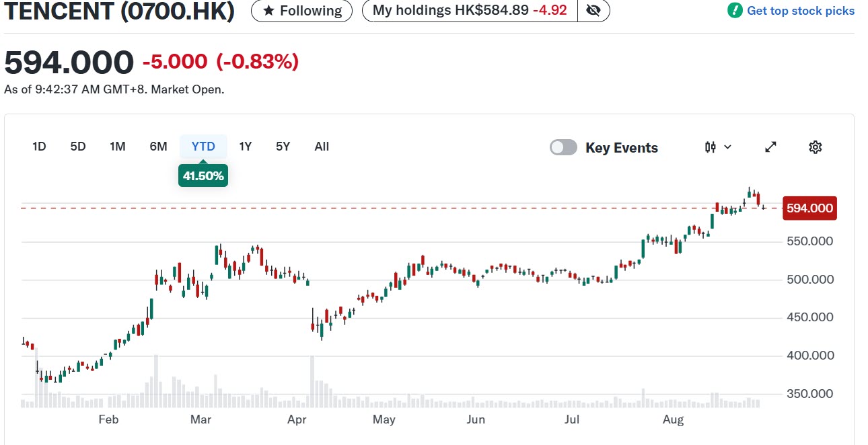The width and height of the screenshot is (868, 445).
Task: Select 5D chart range
Action: (78, 147)
